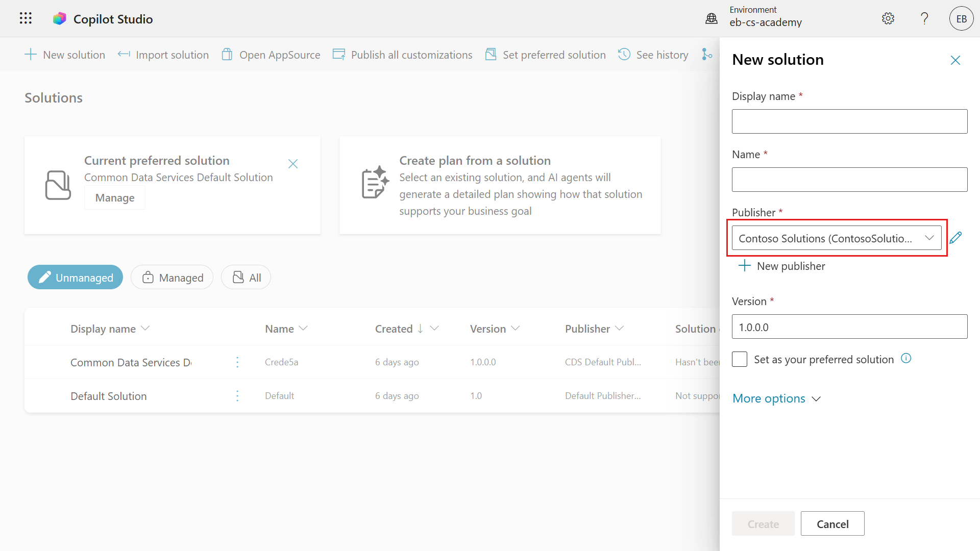The image size is (980, 551).
Task: Close the New solution panel
Action: pos(955,60)
